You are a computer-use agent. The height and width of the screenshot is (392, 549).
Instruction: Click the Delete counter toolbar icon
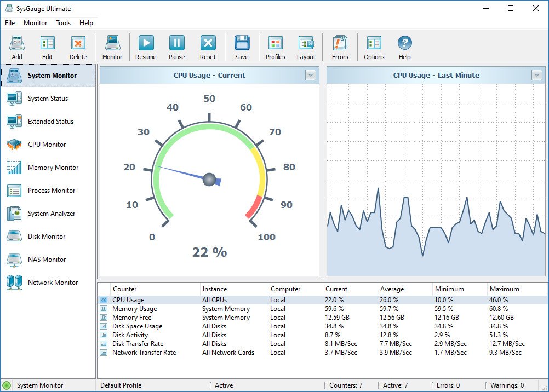pos(78,44)
